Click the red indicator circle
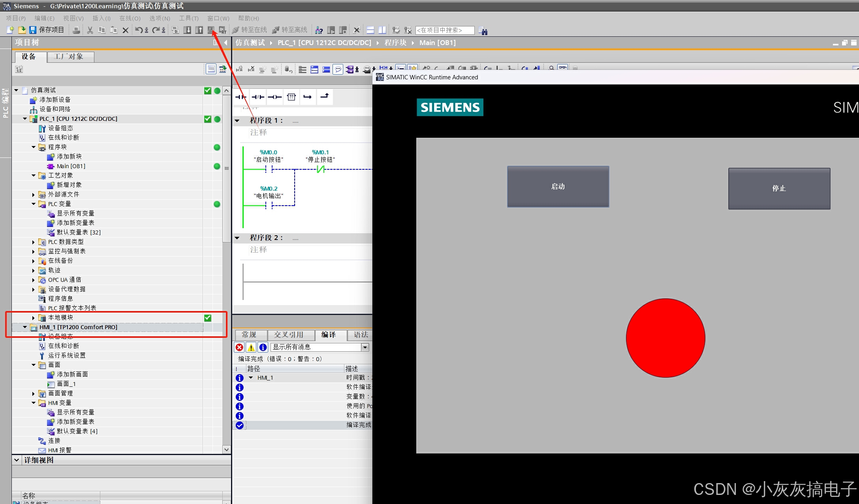859x504 pixels. coord(665,338)
